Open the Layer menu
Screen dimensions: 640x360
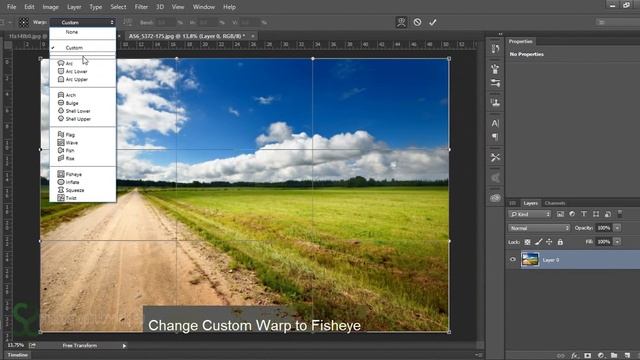pyautogui.click(x=74, y=7)
